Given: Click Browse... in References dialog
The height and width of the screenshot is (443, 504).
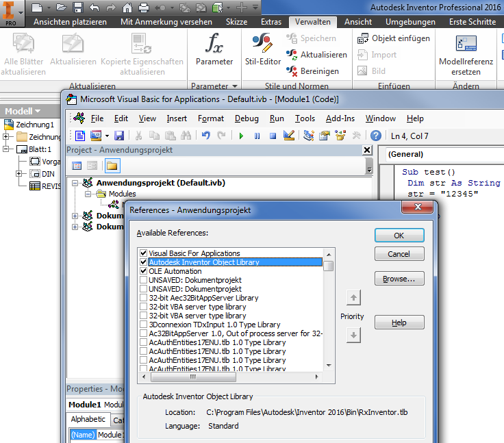Looking at the screenshot, I should pos(399,279).
